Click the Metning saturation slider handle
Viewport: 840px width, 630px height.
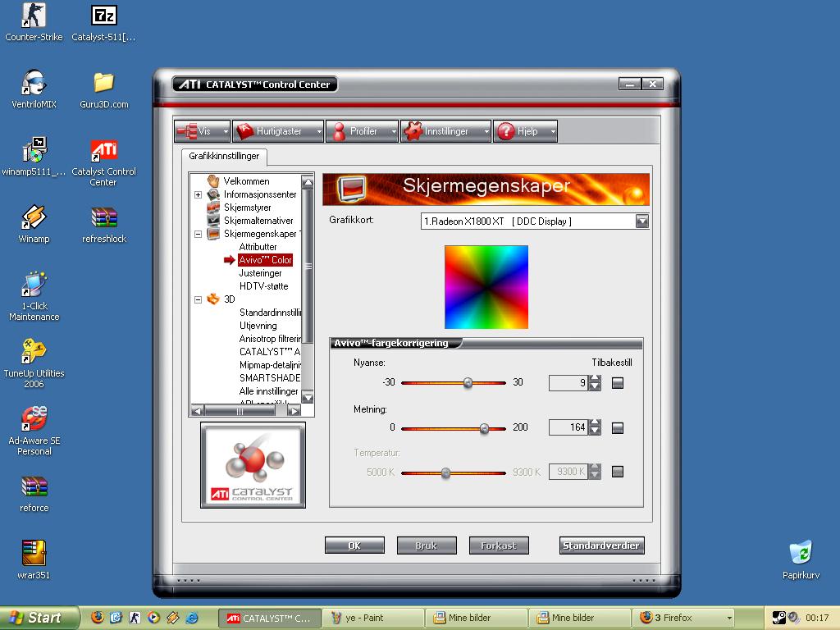coord(484,428)
